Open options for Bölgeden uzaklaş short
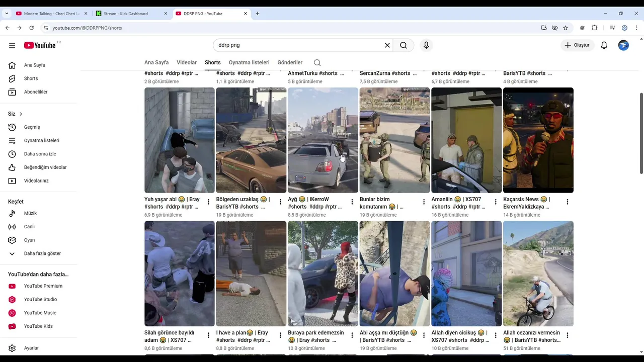The height and width of the screenshot is (362, 644). click(x=280, y=202)
